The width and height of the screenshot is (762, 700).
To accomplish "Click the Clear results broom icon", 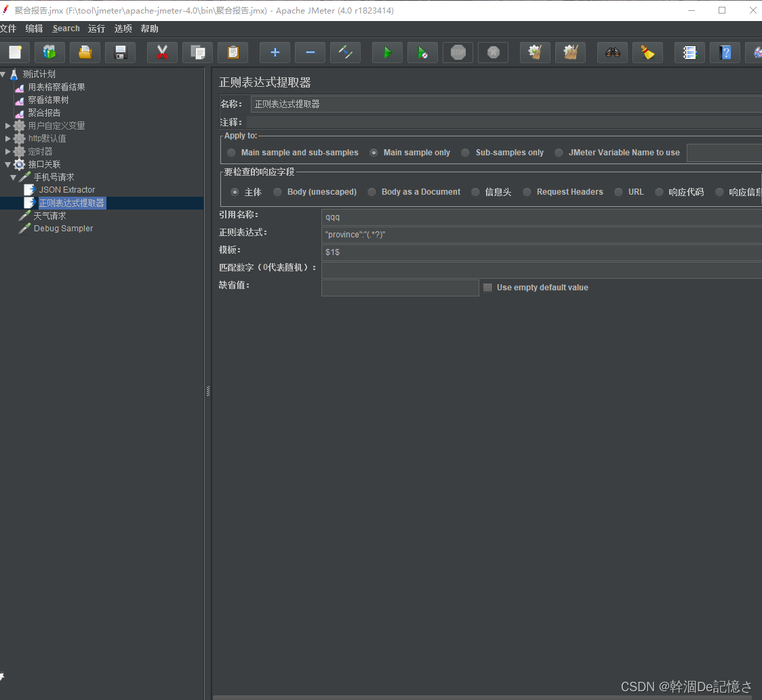I will click(535, 52).
